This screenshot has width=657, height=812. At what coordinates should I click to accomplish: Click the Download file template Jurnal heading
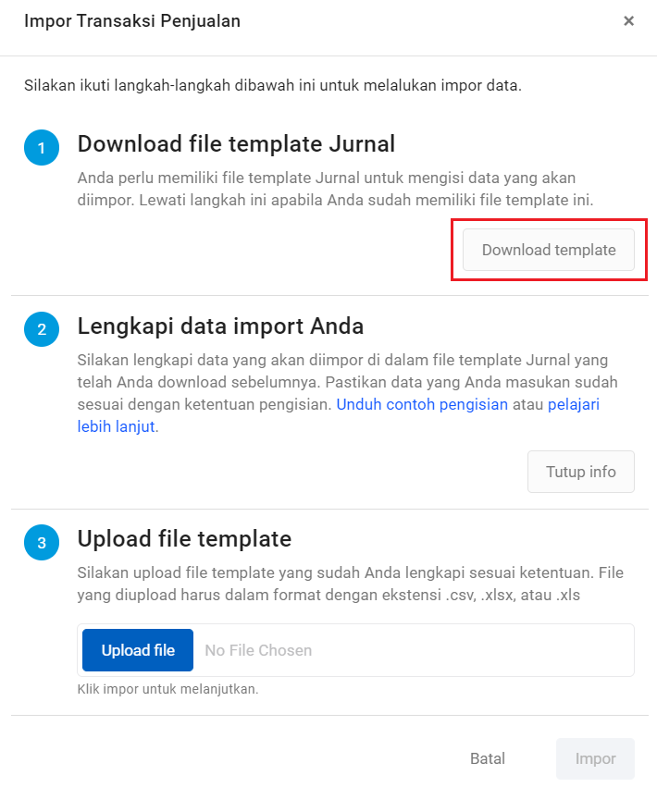pyautogui.click(x=236, y=144)
